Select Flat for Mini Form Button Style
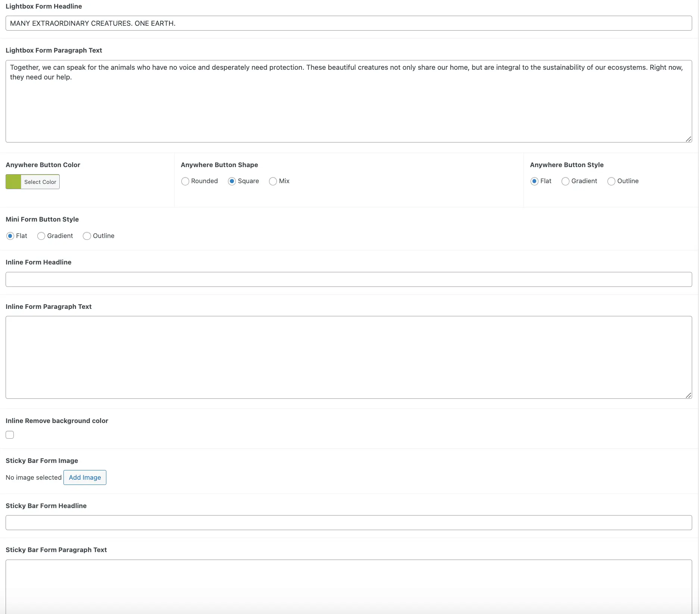 pos(10,236)
